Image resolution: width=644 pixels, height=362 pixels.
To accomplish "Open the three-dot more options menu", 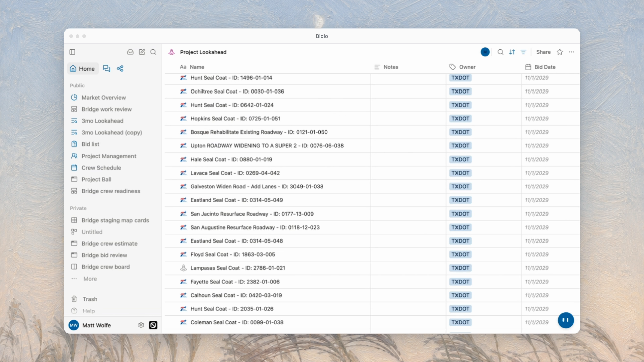I will click(571, 52).
